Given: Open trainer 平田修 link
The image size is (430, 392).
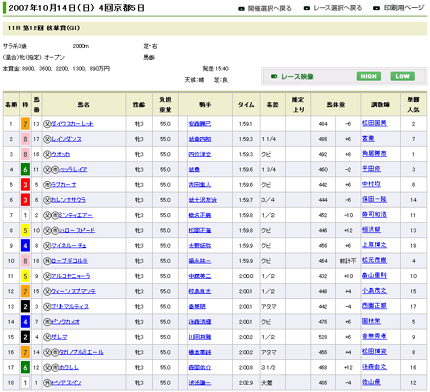Looking at the screenshot, I should (371, 169).
